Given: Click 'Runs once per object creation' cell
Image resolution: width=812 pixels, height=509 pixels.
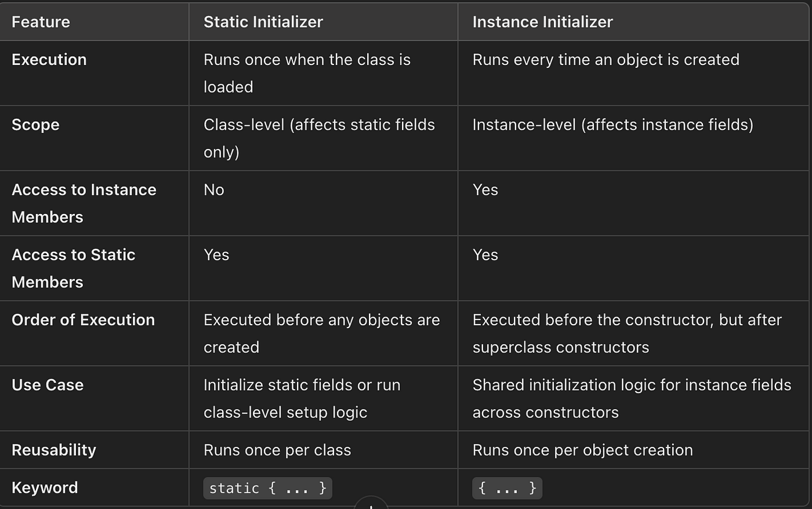Looking at the screenshot, I should 583,450.
